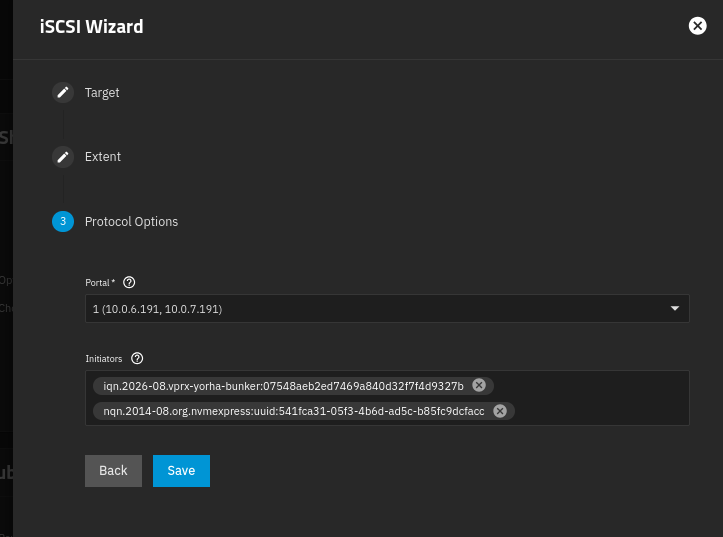Viewport: 723px width, 537px height.
Task: Go to the Extent step label
Action: click(103, 157)
